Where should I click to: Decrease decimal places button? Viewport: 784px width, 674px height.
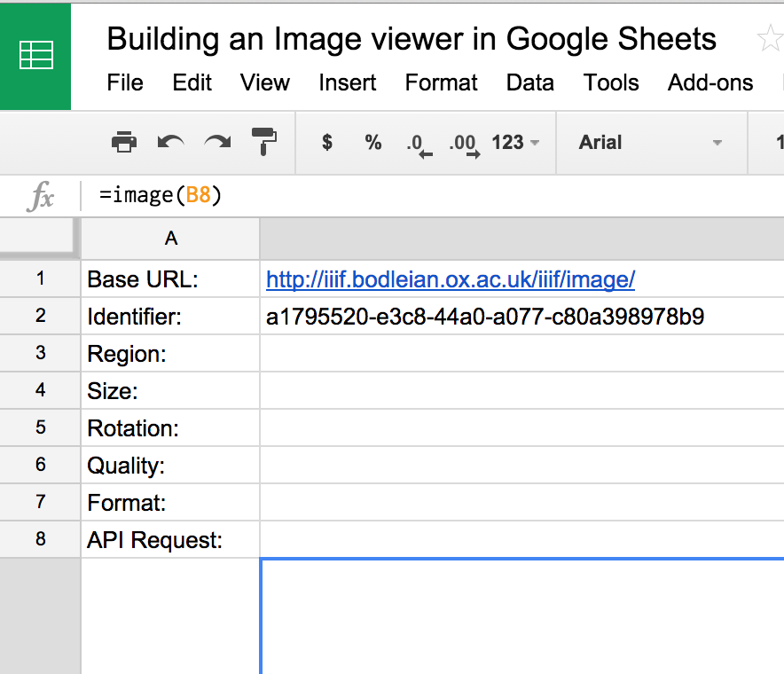tap(418, 144)
